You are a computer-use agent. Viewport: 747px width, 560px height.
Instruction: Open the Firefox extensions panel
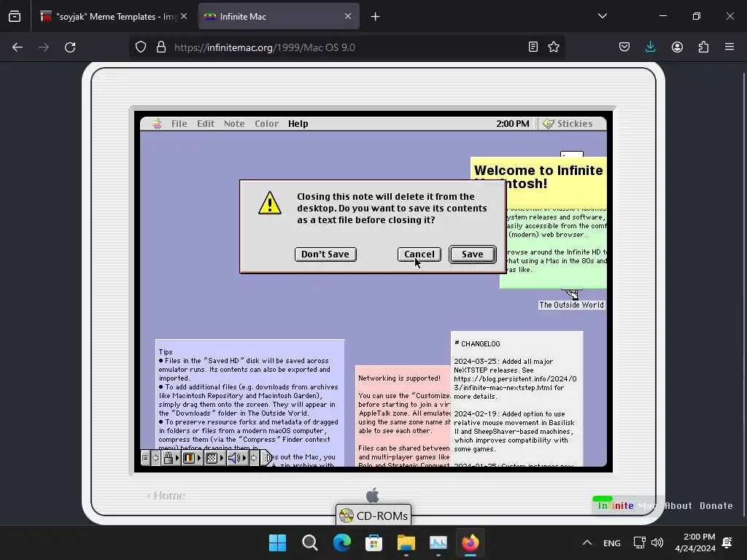(x=703, y=47)
